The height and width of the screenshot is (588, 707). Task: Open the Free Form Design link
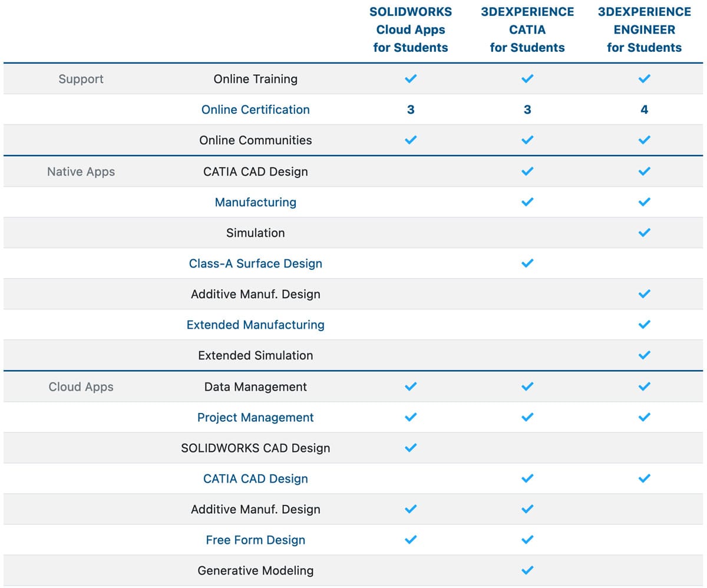255,540
